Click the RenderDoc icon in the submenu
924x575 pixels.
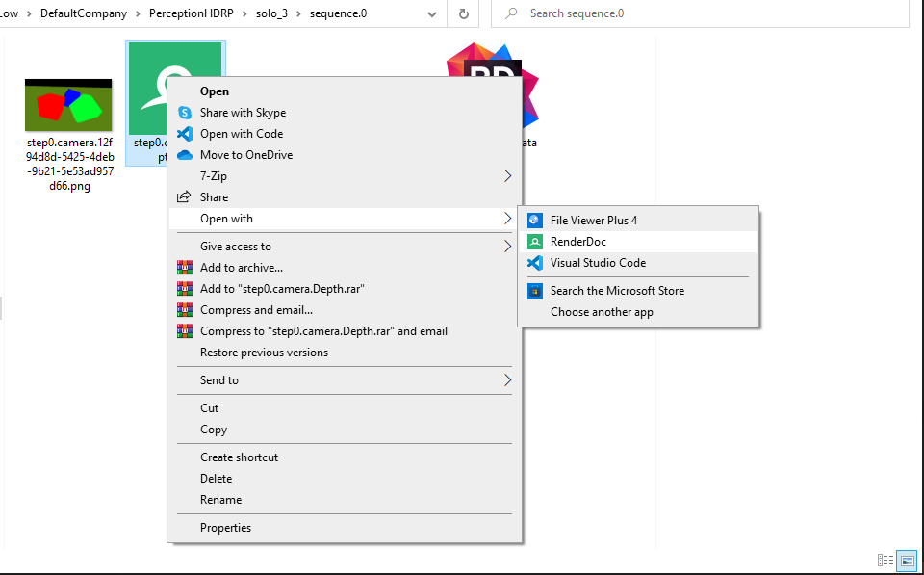tap(535, 242)
